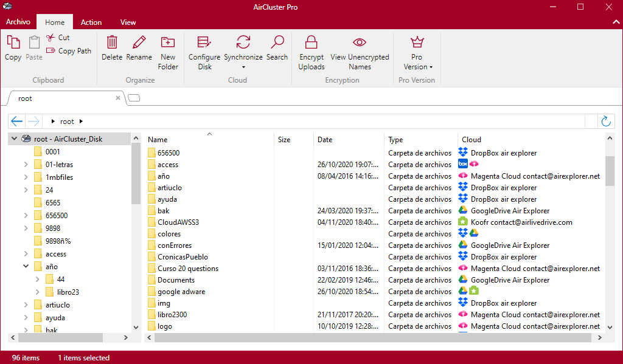623x364 pixels.
Task: Collapse the año folder in tree
Action: (26, 266)
